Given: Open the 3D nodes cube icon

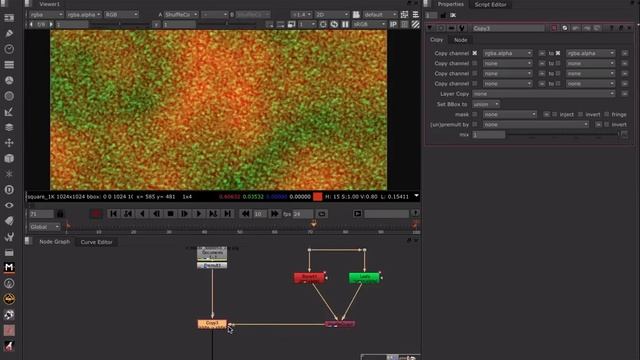Looking at the screenshot, I should tap(9, 158).
